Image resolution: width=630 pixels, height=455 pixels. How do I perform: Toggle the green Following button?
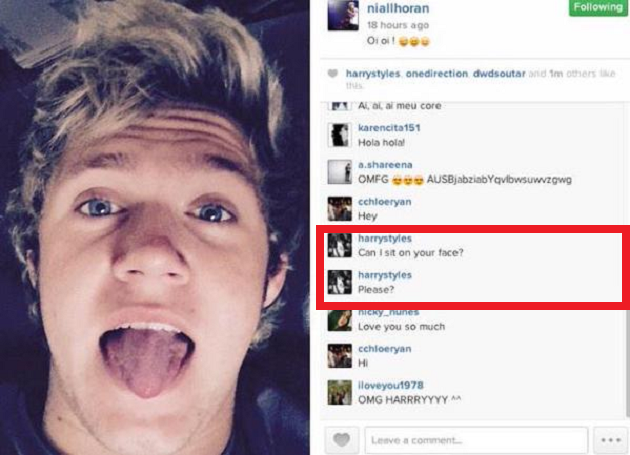tap(598, 7)
